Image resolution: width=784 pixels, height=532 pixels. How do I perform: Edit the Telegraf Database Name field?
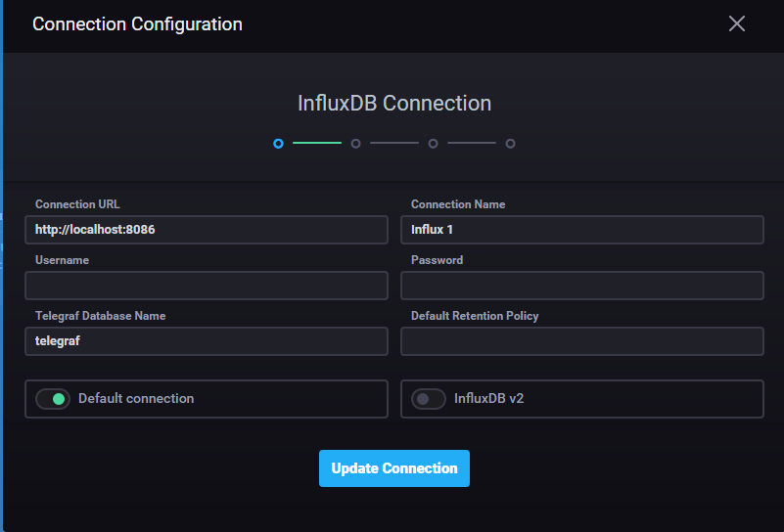click(207, 341)
